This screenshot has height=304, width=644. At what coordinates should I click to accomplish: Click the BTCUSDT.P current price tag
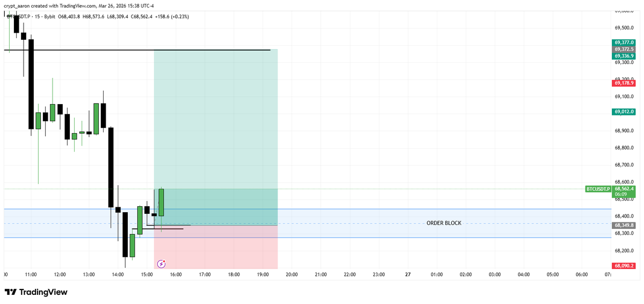[x=598, y=189]
